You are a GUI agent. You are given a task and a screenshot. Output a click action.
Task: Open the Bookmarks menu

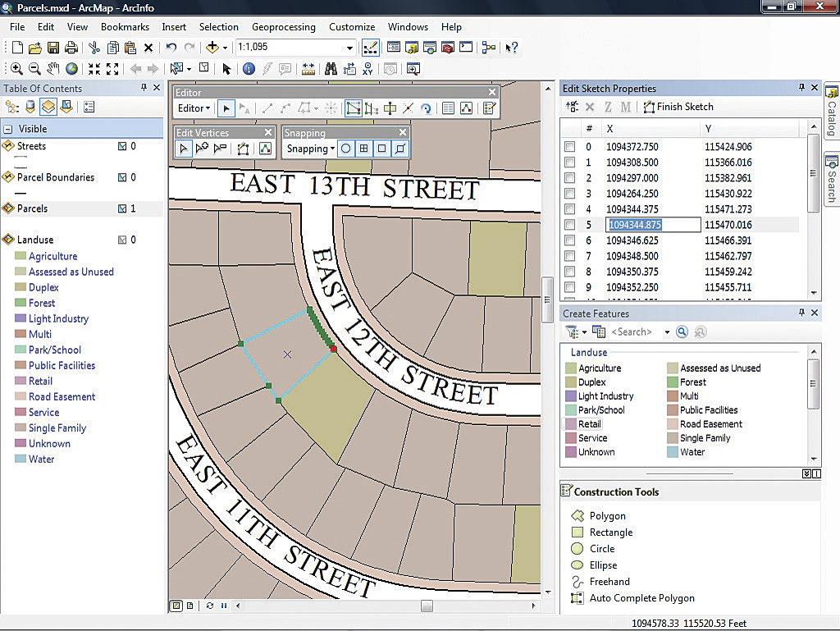click(x=125, y=27)
